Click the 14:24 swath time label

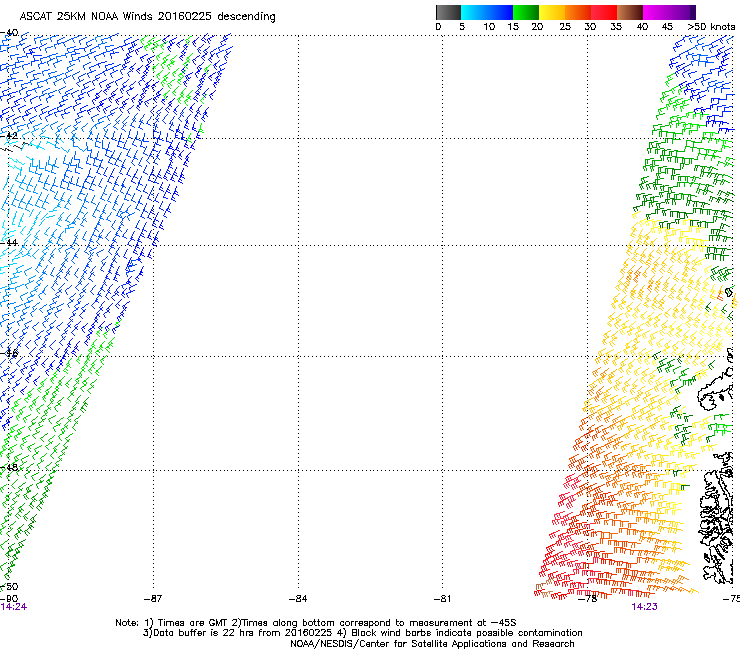14,607
